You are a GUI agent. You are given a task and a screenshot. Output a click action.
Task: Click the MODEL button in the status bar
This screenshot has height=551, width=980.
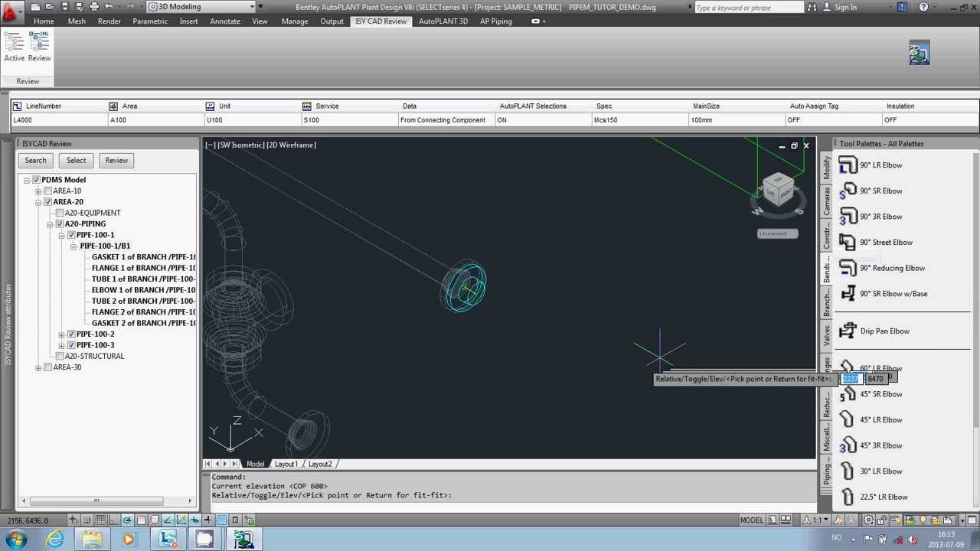[752, 520]
